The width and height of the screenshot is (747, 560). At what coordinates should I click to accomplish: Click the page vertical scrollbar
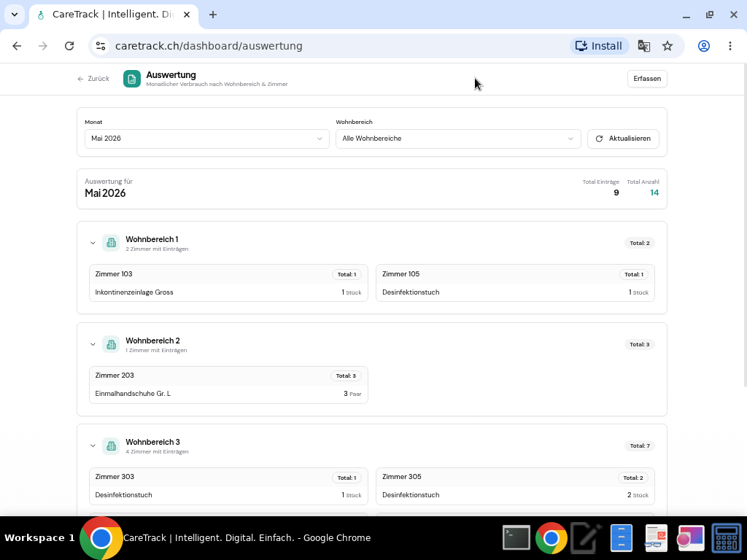[745, 224]
